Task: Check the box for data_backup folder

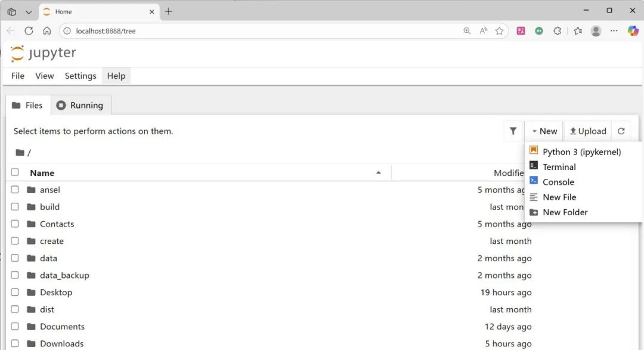Action: tap(15, 275)
